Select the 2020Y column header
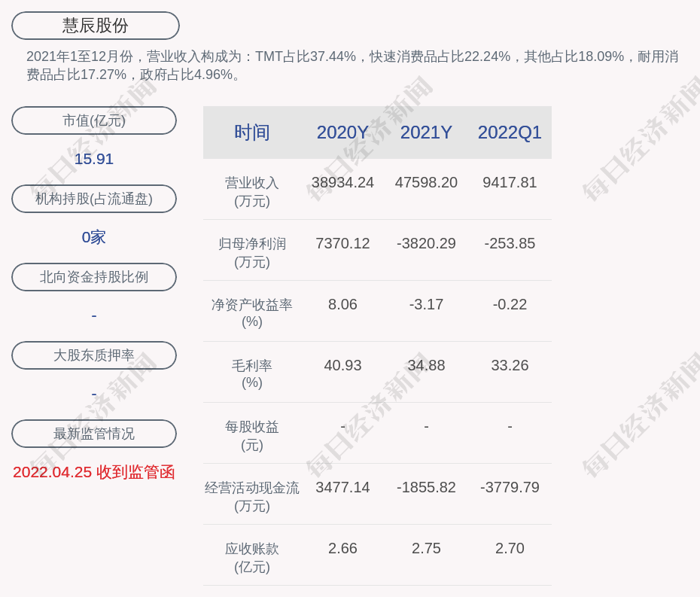The width and height of the screenshot is (700, 597). click(342, 132)
